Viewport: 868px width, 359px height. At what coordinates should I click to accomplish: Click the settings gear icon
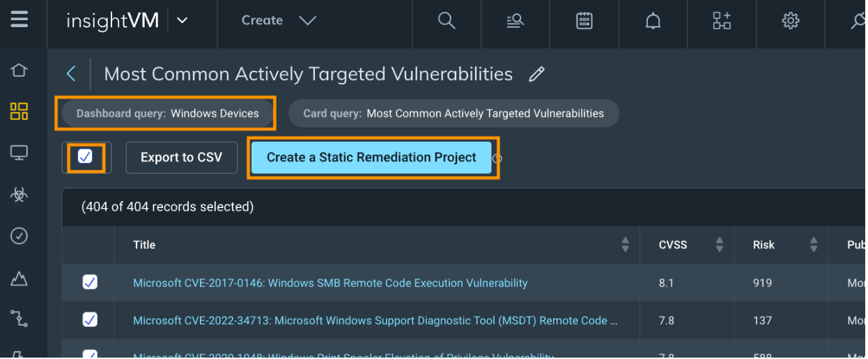pyautogui.click(x=790, y=21)
